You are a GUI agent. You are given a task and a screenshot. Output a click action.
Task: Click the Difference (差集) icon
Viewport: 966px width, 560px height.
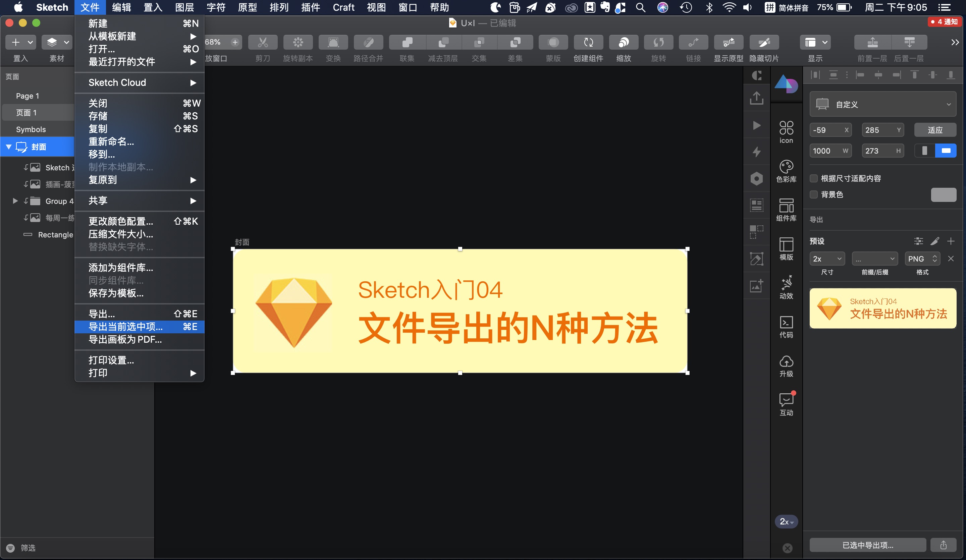(x=515, y=43)
